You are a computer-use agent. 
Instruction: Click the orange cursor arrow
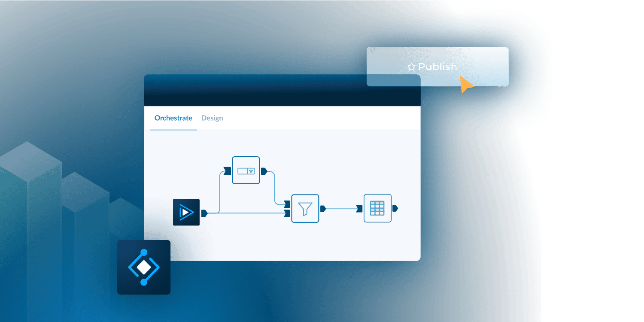466,85
